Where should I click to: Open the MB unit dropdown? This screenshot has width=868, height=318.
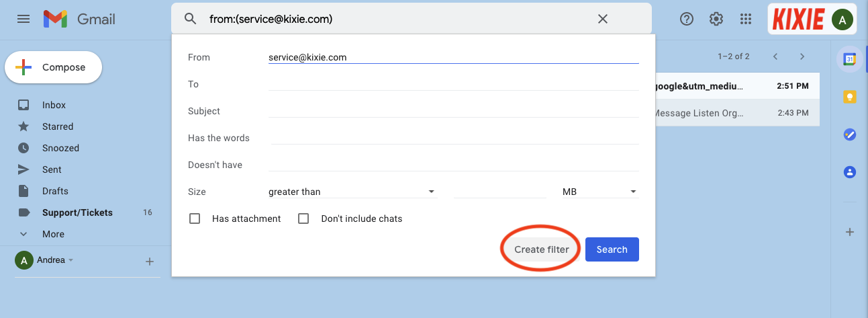tap(600, 192)
